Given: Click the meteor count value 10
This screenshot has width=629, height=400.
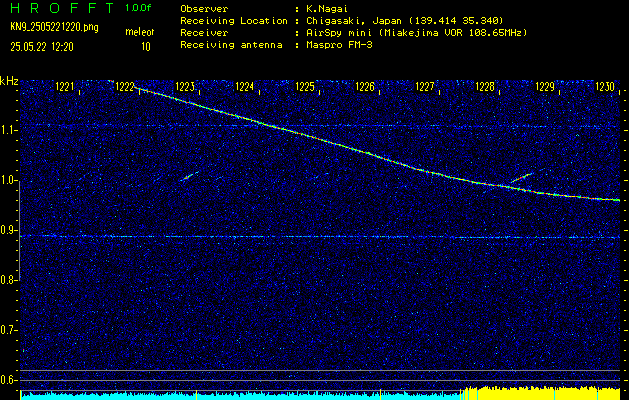Looking at the screenshot, I should pyautogui.click(x=146, y=47).
